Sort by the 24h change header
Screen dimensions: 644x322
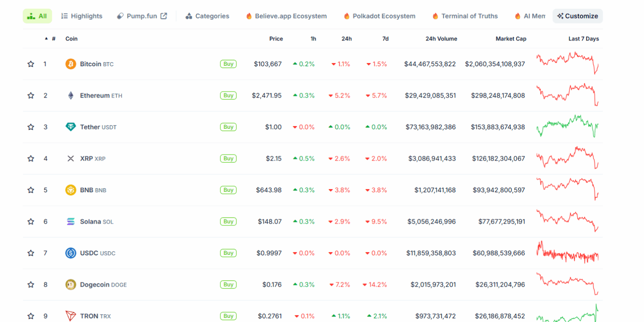pos(347,39)
